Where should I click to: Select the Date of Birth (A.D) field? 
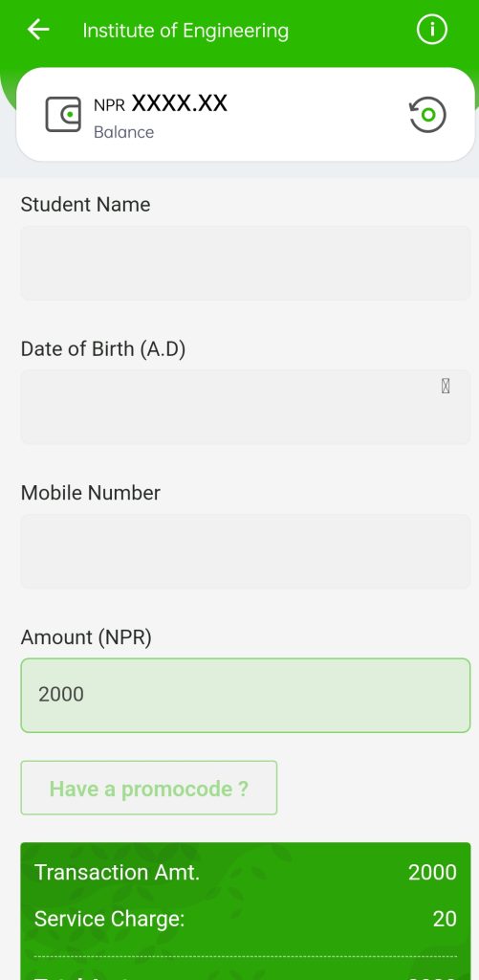[246, 407]
